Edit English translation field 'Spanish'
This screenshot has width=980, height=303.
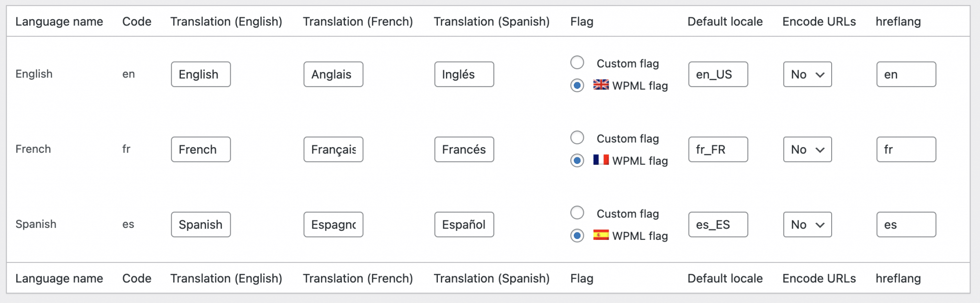click(201, 224)
